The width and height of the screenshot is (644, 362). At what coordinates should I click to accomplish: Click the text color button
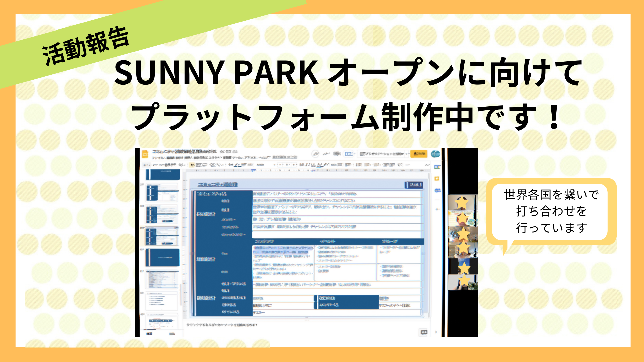pos(319,165)
